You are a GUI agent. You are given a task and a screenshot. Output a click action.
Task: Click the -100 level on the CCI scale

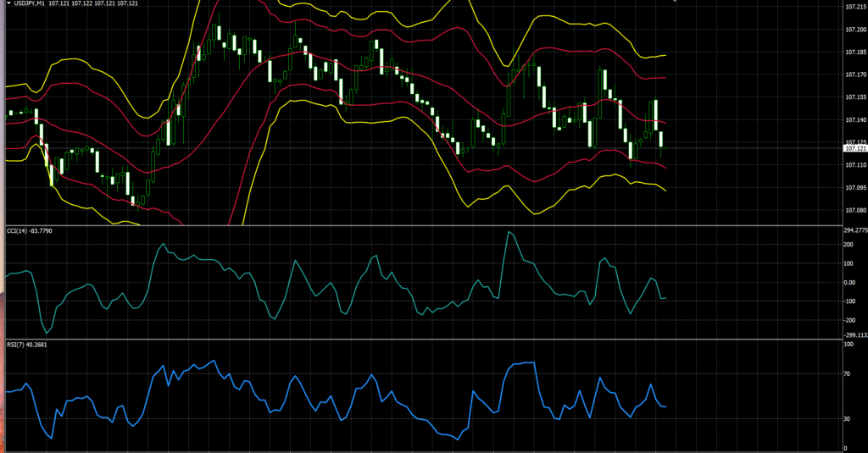(849, 301)
